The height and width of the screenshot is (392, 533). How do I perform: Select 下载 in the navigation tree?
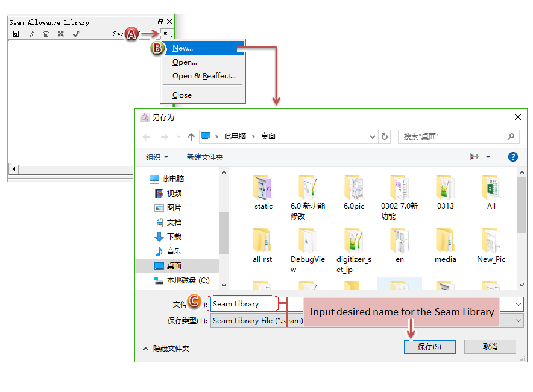point(174,237)
